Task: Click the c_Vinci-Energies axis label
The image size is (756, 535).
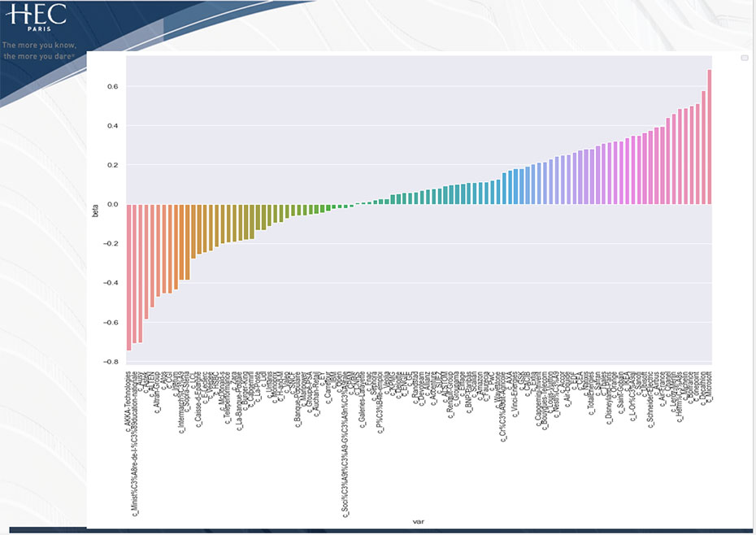Action: [515, 393]
